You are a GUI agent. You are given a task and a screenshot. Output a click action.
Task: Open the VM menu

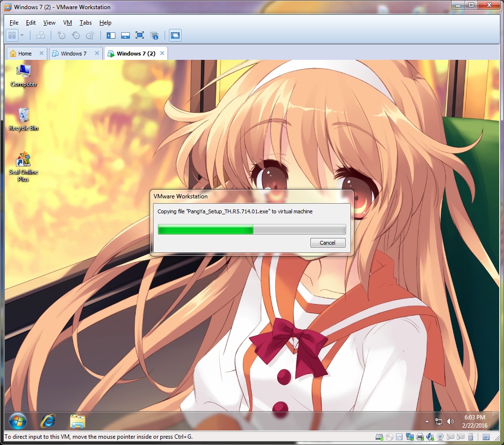68,23
